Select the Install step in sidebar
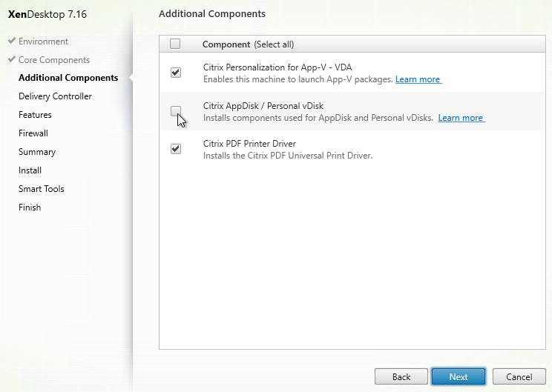 30,170
